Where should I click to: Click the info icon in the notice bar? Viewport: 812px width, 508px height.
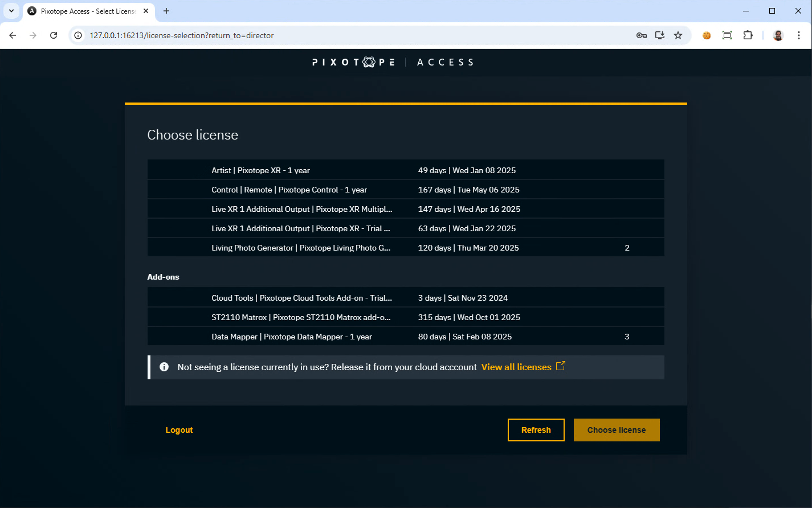pos(164,367)
